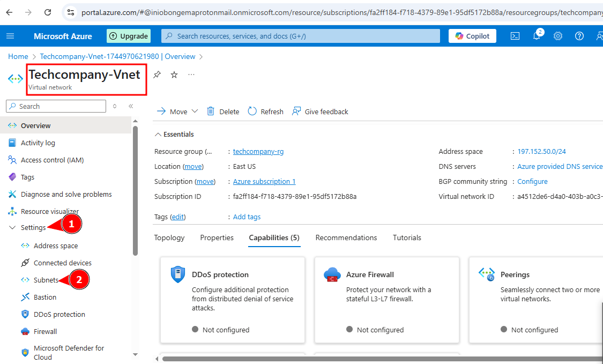603x364 pixels.
Task: Click the site information icon in address bar
Action: (71, 12)
